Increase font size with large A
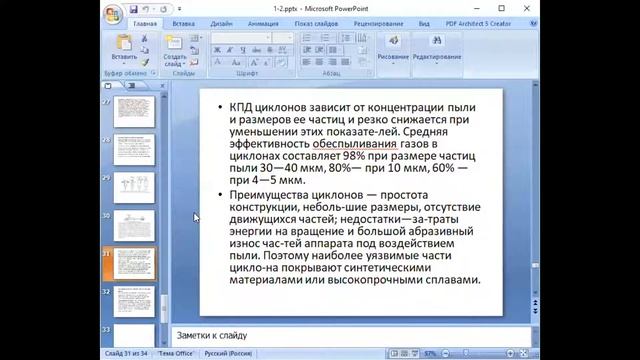The image size is (640, 360). (x=254, y=62)
